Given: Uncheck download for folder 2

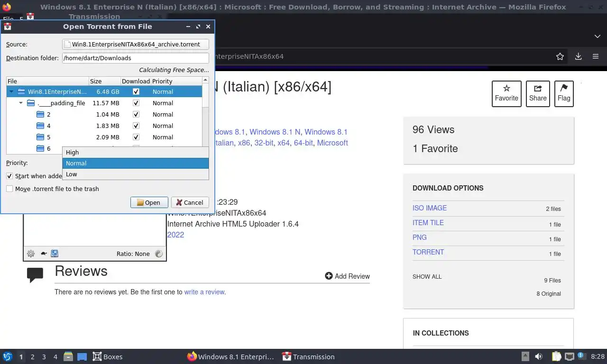Looking at the screenshot, I should pos(136,114).
